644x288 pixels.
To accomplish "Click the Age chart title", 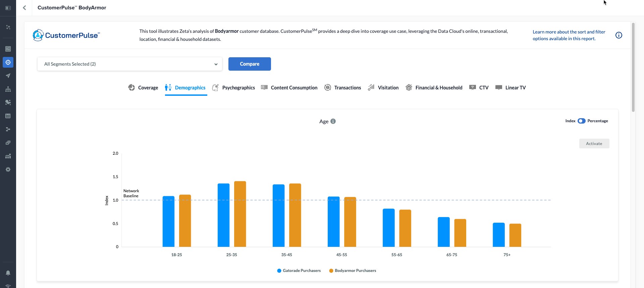I will coord(324,121).
